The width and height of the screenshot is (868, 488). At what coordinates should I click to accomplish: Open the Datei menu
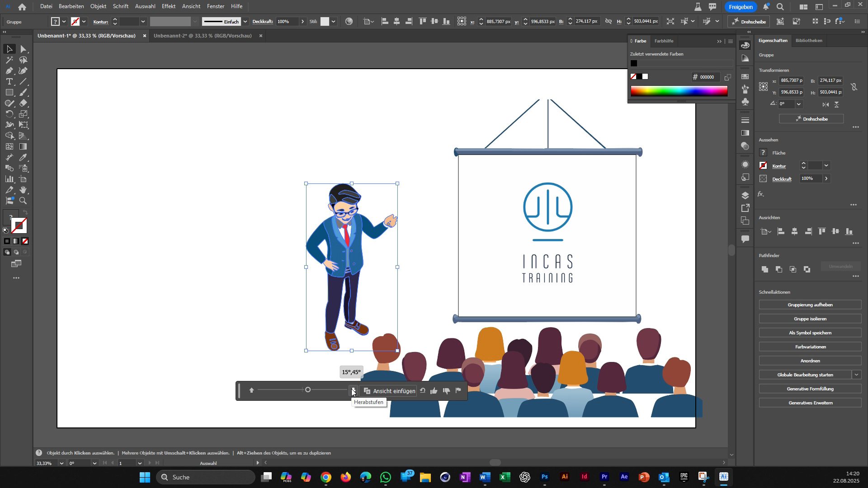coord(46,6)
